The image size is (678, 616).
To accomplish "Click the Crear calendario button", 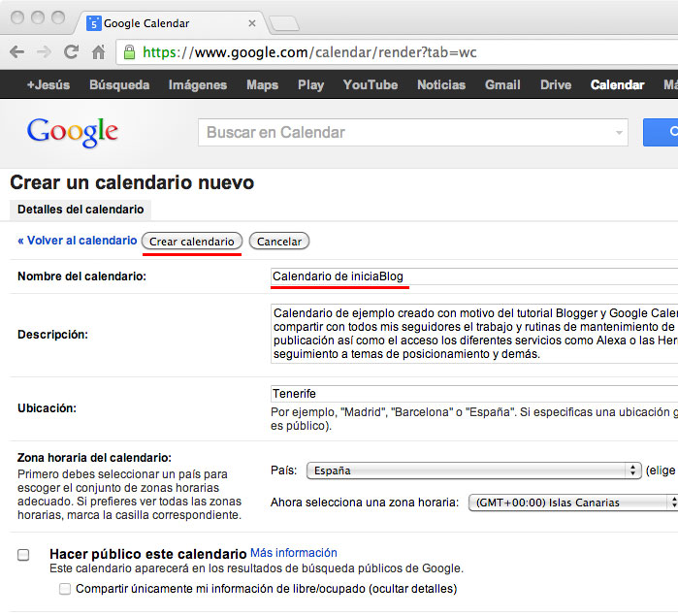I will point(191,242).
